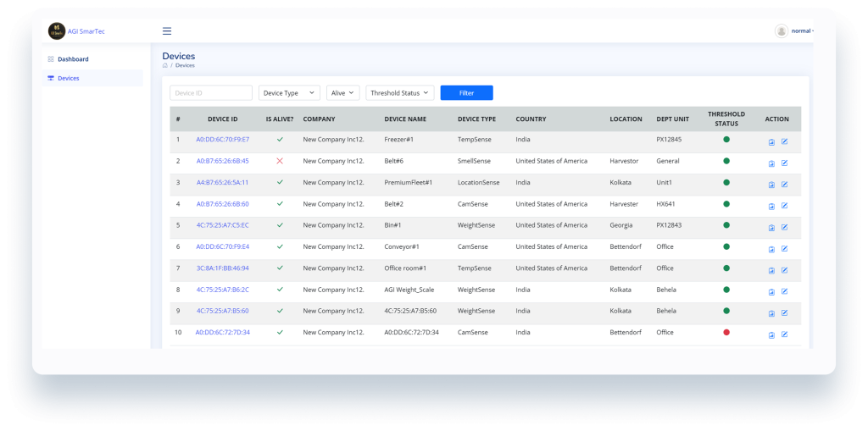Open the normal user profile avatar
The image size is (868, 431).
(x=781, y=31)
